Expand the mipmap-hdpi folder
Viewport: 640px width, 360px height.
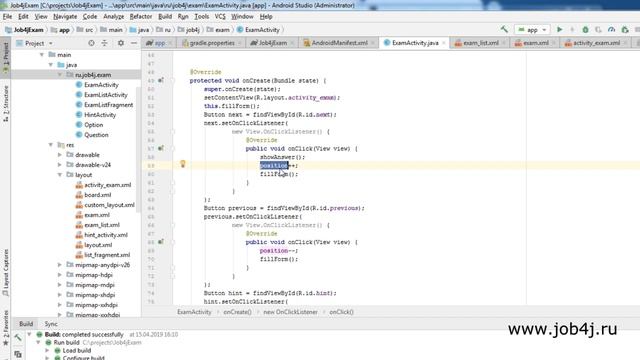coord(60,275)
